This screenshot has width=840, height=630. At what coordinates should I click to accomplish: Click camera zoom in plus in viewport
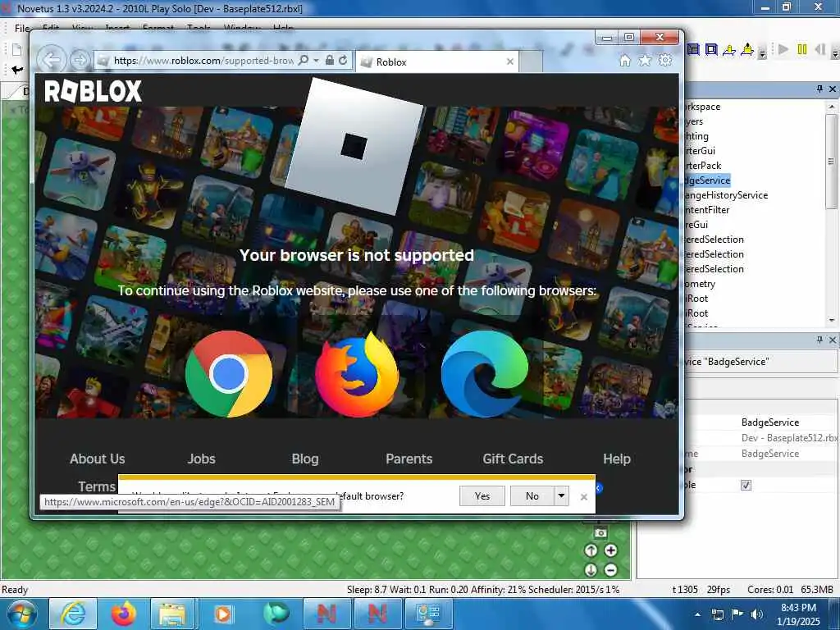coord(610,550)
